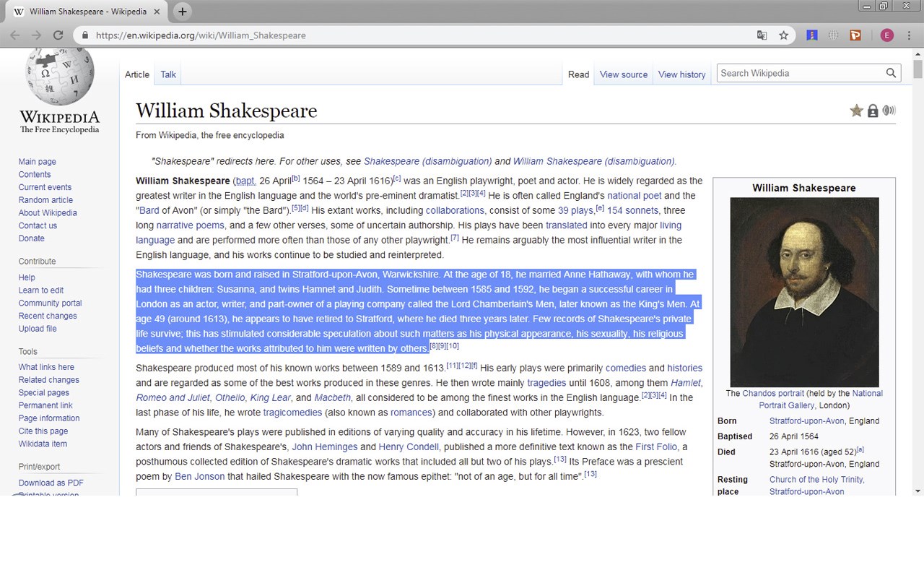The width and height of the screenshot is (924, 578).
Task: Open About Wikipedia link
Action: 48,213
